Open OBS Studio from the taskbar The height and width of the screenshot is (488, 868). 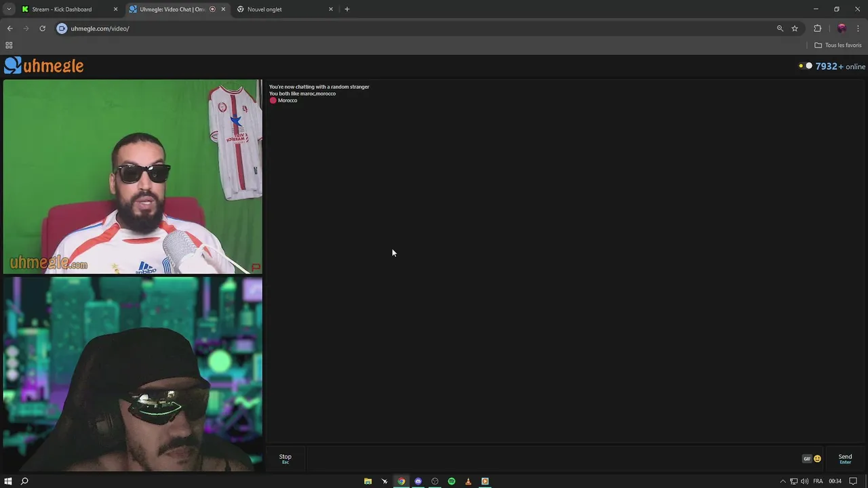[x=435, y=481]
